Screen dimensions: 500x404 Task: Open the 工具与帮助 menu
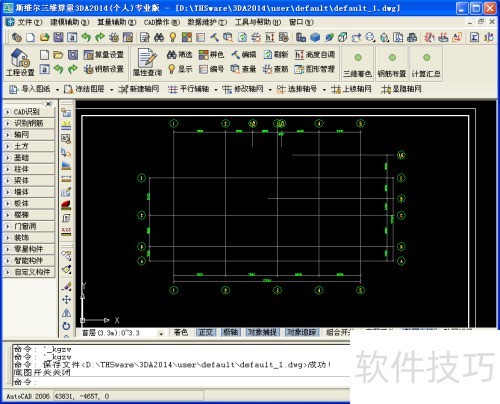click(x=258, y=22)
